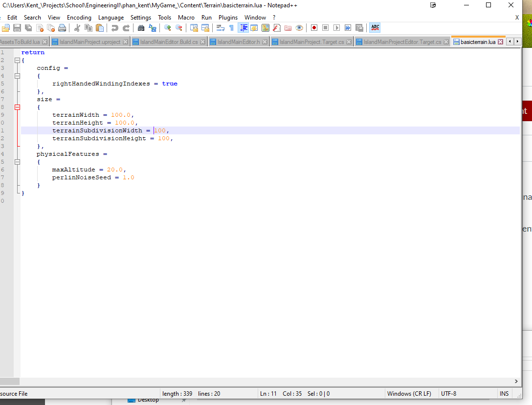Open the Document Map icon
Viewport: 532px width, 405px height.
pos(266,28)
